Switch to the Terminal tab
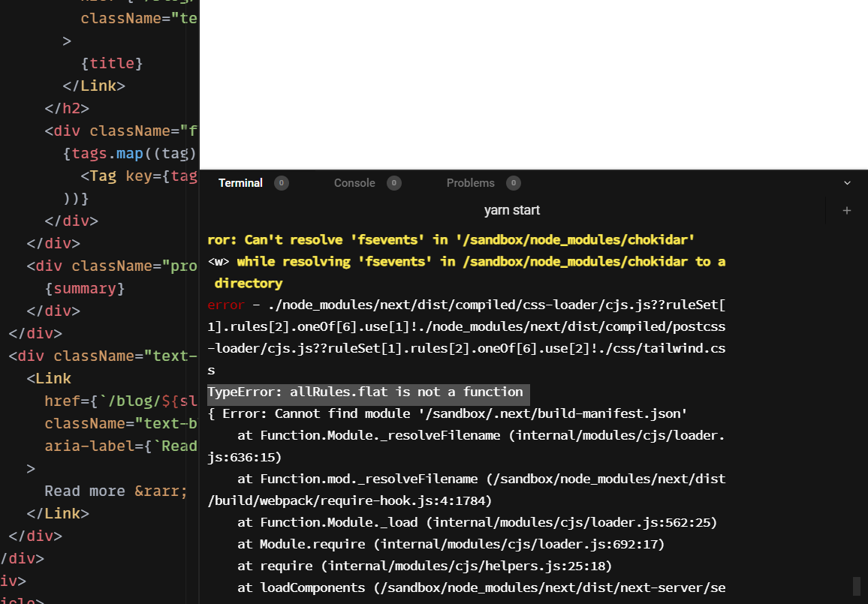Screen dimensions: 868x604 240,183
